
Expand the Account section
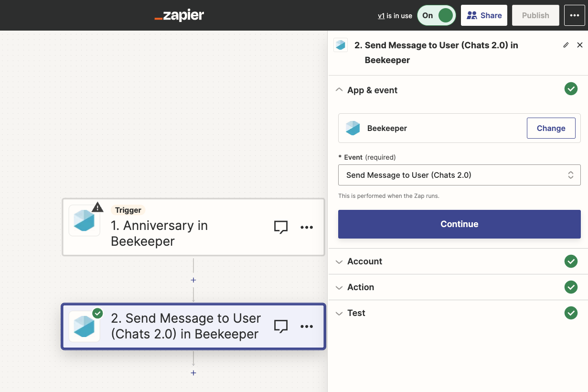[339, 261]
